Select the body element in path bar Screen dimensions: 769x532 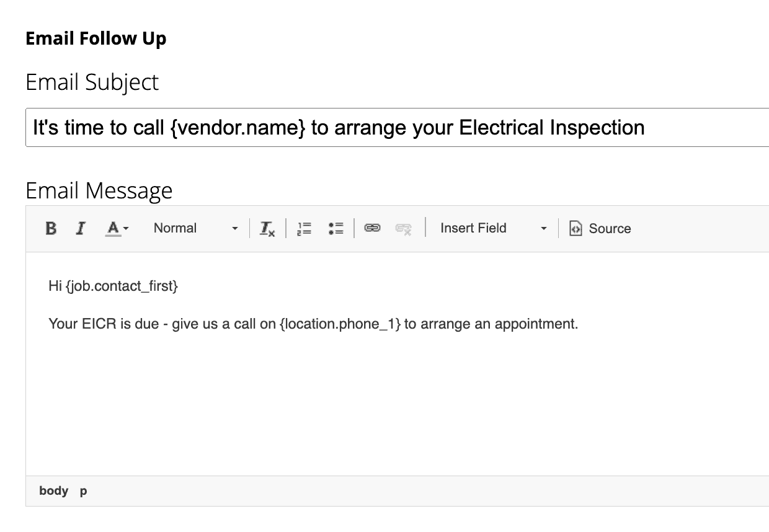click(x=53, y=491)
